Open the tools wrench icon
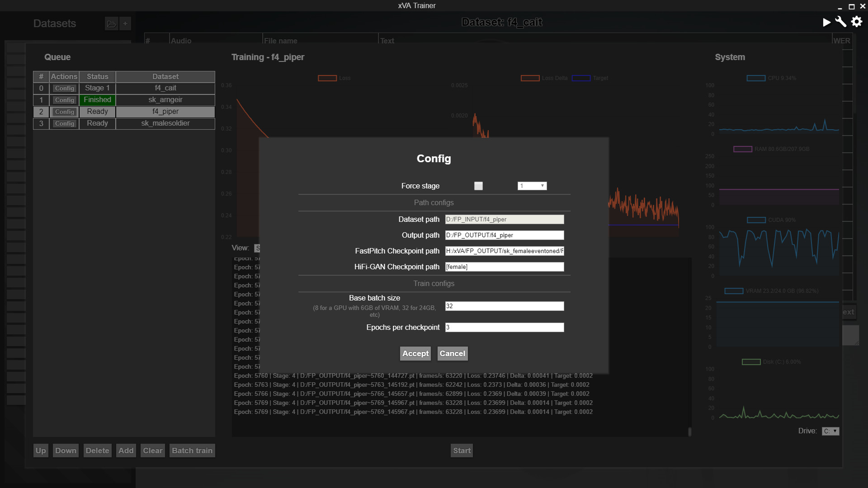868x488 pixels. 841,22
